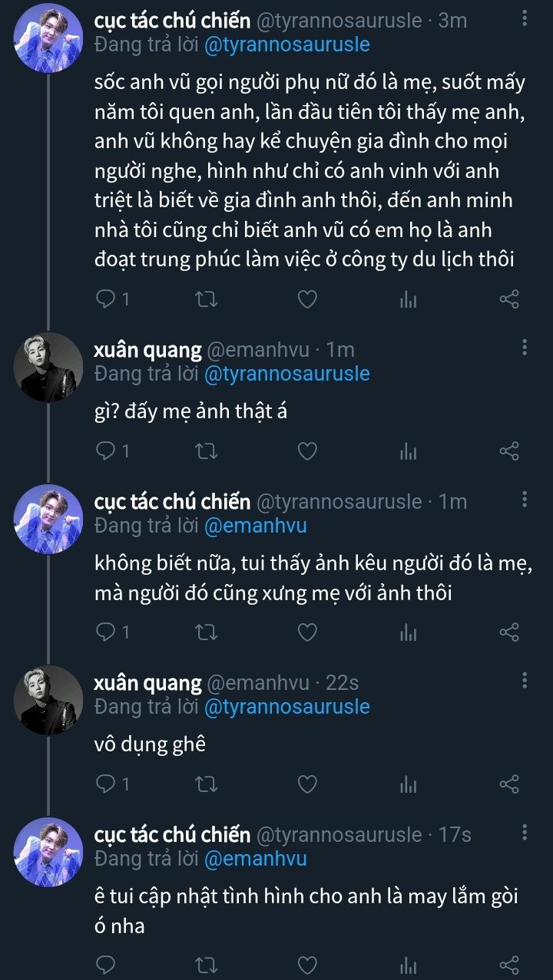Image resolution: width=553 pixels, height=980 pixels.
Task: Share the last tweet at the bottom
Action: 509,964
